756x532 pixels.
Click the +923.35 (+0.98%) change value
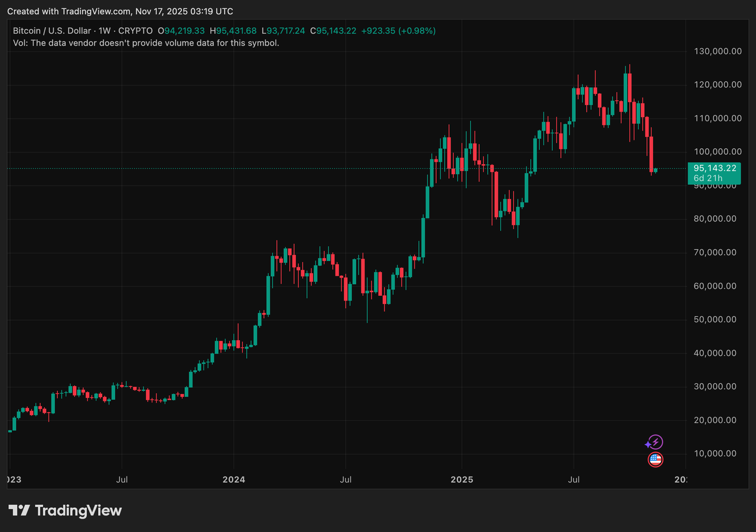pyautogui.click(x=398, y=31)
